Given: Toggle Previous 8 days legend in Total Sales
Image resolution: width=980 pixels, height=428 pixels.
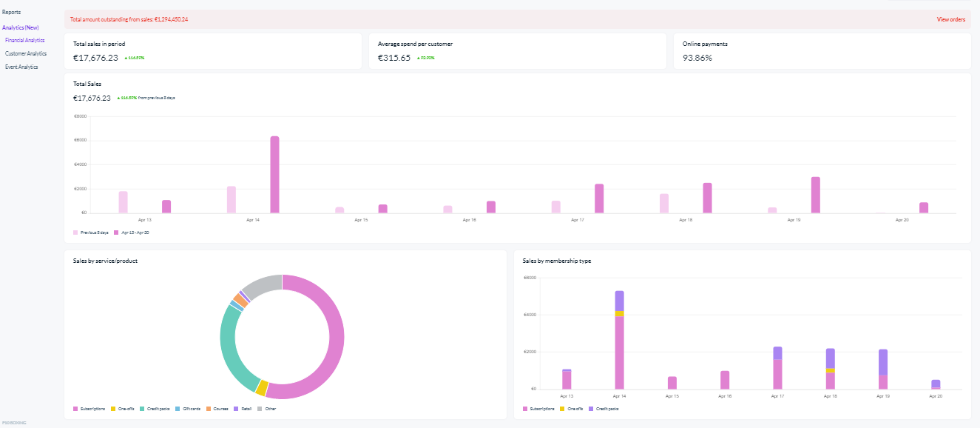Looking at the screenshot, I should pos(91,233).
